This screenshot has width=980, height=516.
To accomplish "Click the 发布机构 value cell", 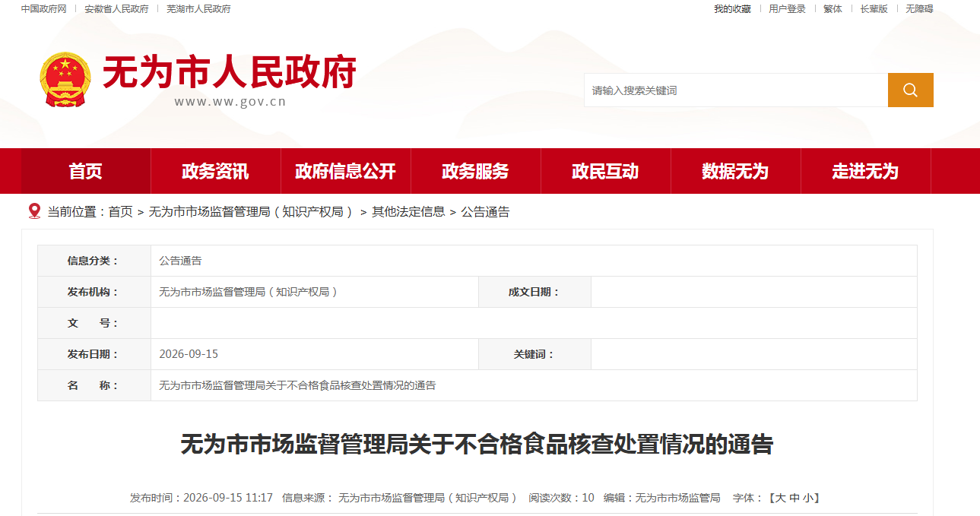I will pos(314,292).
